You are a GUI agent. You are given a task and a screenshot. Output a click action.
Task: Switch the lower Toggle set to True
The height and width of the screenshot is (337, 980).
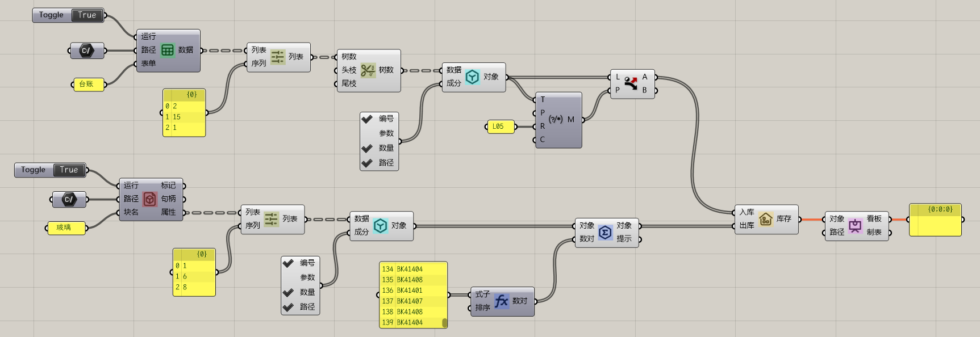point(69,170)
